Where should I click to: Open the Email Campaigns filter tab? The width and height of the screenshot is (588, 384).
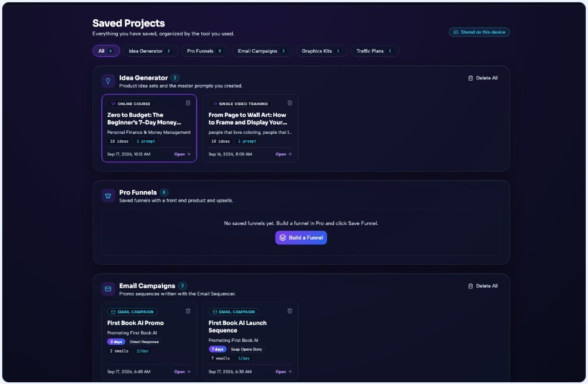pyautogui.click(x=262, y=51)
